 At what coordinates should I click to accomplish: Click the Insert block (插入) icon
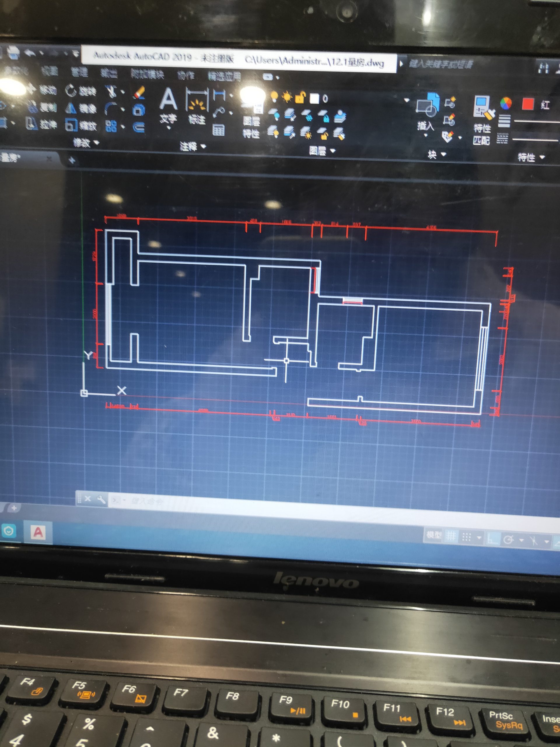pos(427,112)
